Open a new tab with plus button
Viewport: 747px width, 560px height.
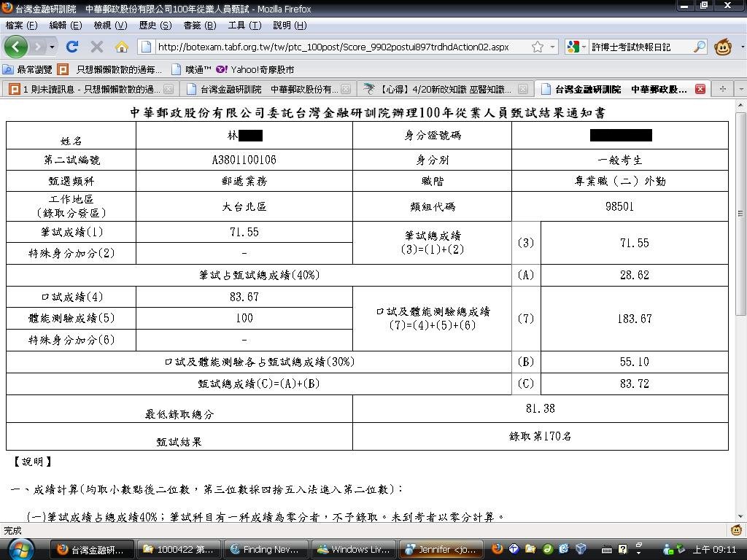(x=723, y=89)
